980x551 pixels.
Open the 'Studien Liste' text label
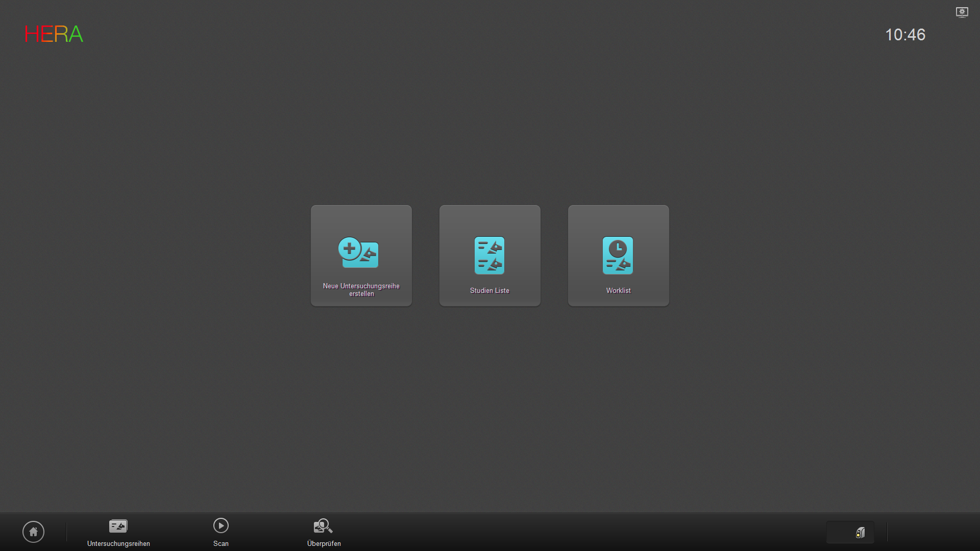pos(489,291)
